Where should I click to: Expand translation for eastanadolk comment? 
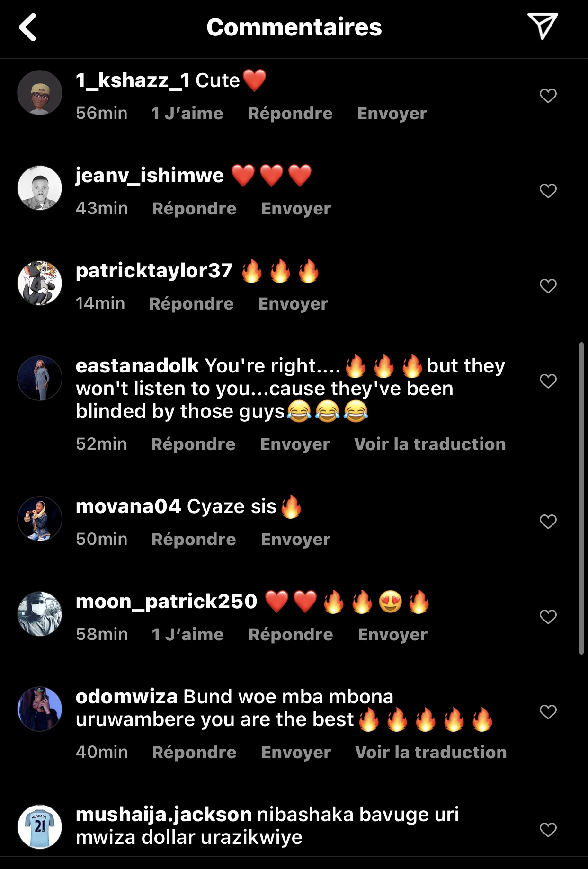pos(430,444)
